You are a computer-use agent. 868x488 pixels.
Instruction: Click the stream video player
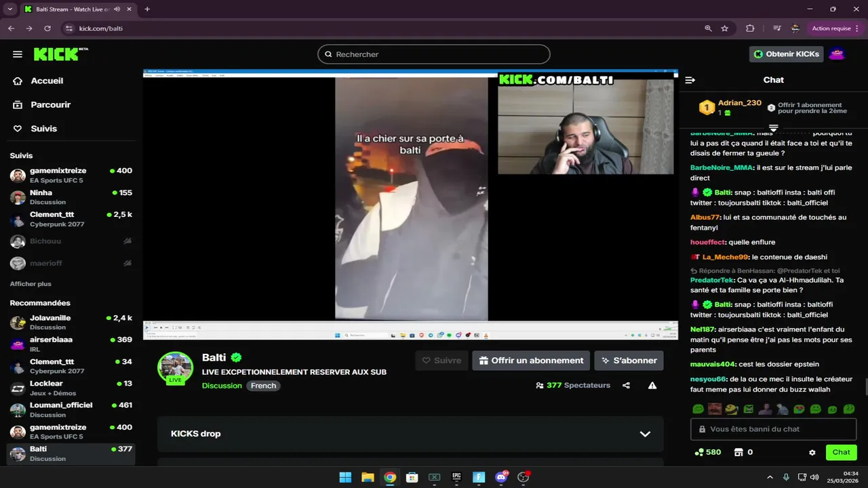click(x=410, y=204)
